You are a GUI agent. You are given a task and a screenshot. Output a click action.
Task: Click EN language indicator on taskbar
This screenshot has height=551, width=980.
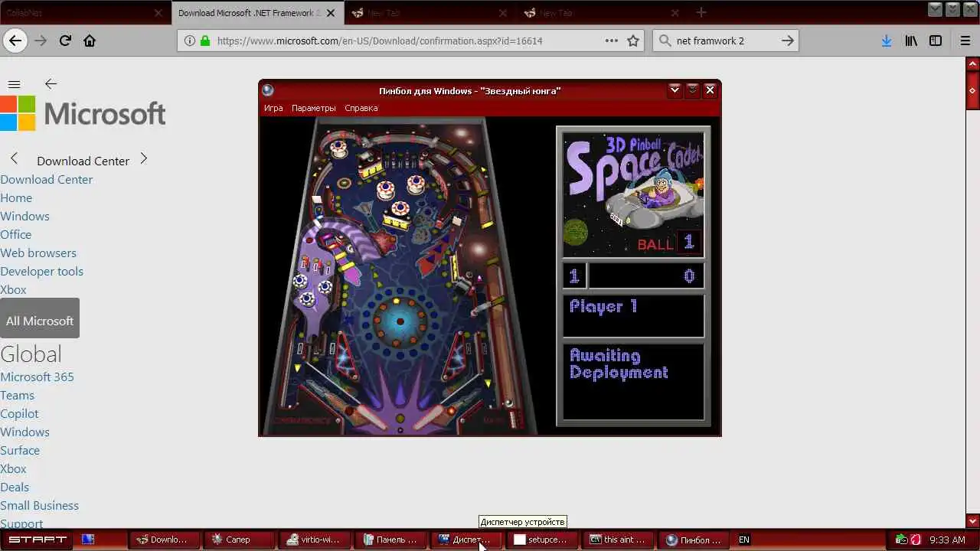[x=743, y=540]
